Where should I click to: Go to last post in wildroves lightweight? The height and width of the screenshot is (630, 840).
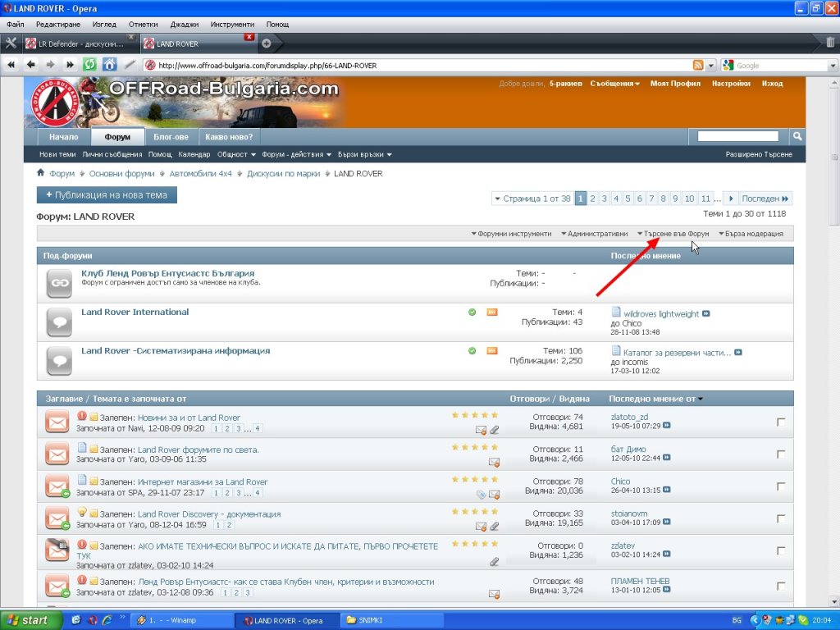pos(706,314)
